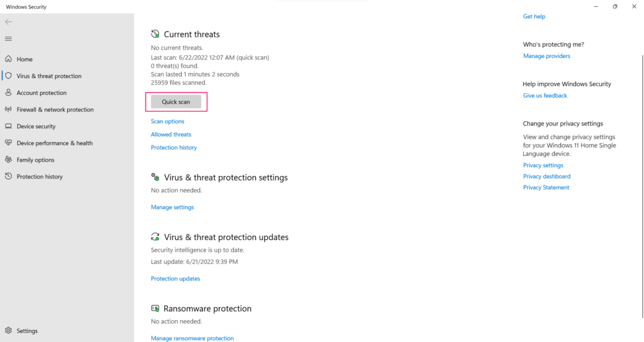Click the back arrow icon
644x342 pixels.
[8, 21]
